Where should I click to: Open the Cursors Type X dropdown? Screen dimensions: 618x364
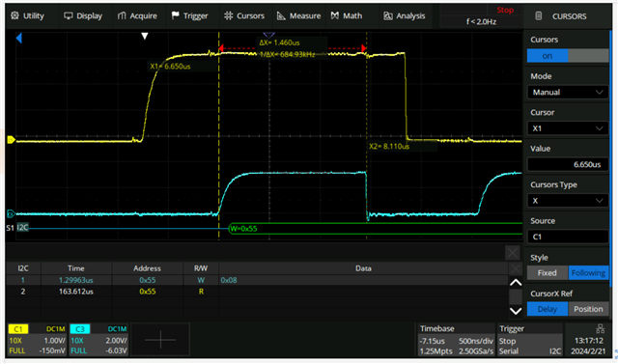coord(568,201)
